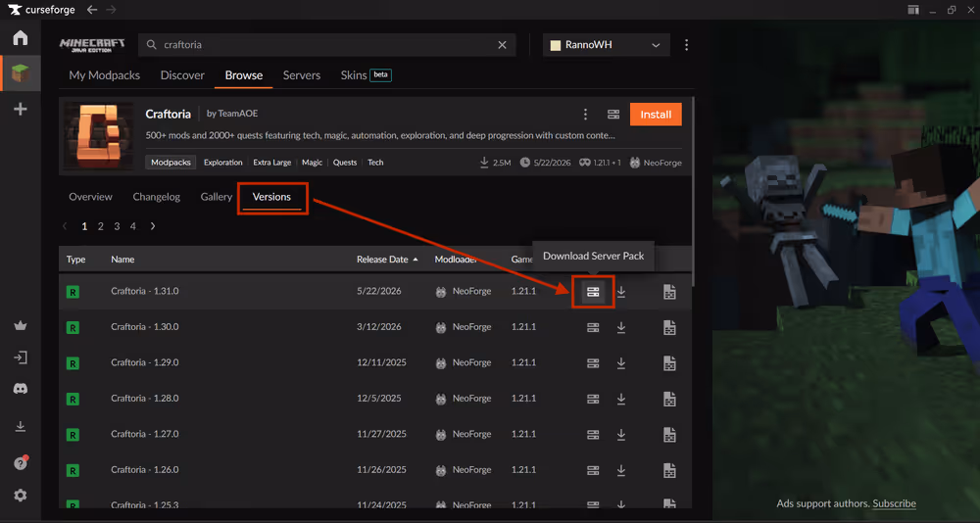Open the TeamAOE author link
980x523 pixels.
point(239,114)
